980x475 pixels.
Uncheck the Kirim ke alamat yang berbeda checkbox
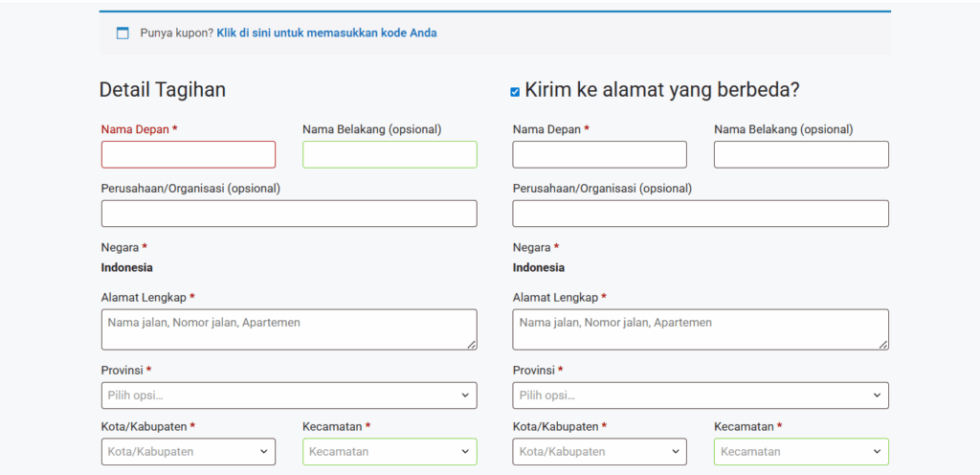[515, 92]
